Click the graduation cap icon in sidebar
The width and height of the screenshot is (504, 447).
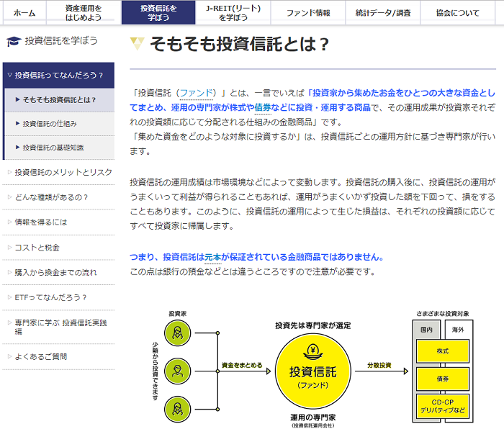[x=14, y=41]
